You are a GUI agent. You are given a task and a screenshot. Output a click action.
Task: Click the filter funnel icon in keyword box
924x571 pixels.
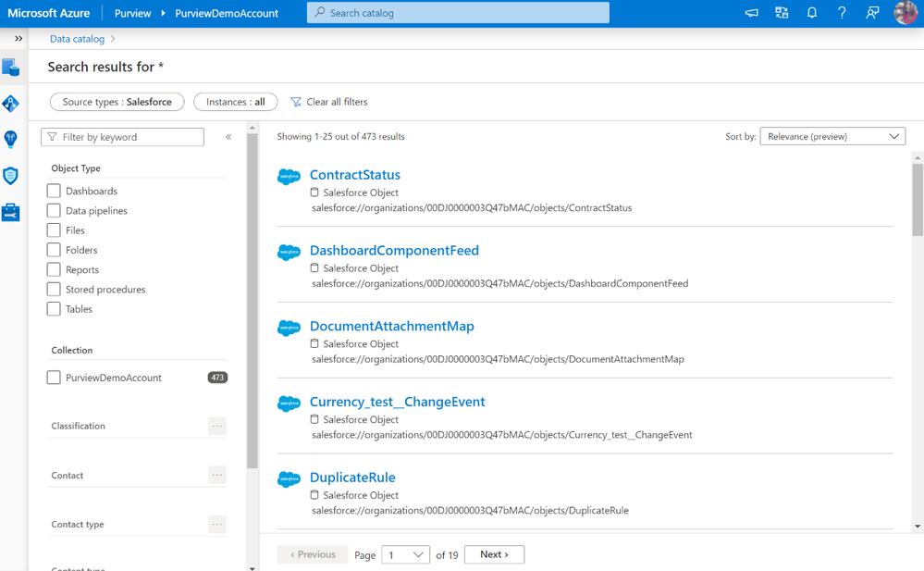pos(53,137)
